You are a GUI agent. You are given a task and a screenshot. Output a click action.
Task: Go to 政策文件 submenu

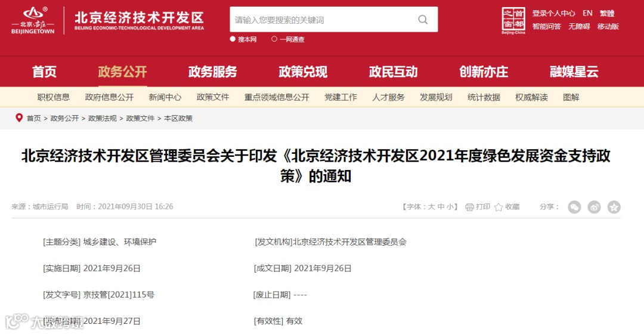click(213, 97)
